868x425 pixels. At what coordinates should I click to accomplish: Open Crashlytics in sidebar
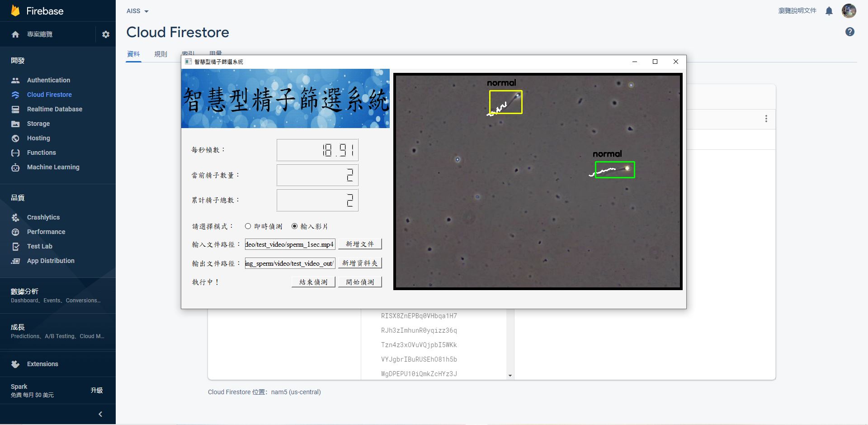[x=43, y=217]
